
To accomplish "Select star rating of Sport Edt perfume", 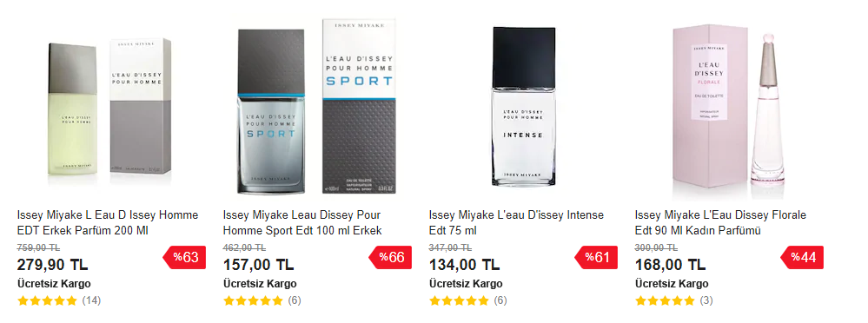I will click(253, 301).
